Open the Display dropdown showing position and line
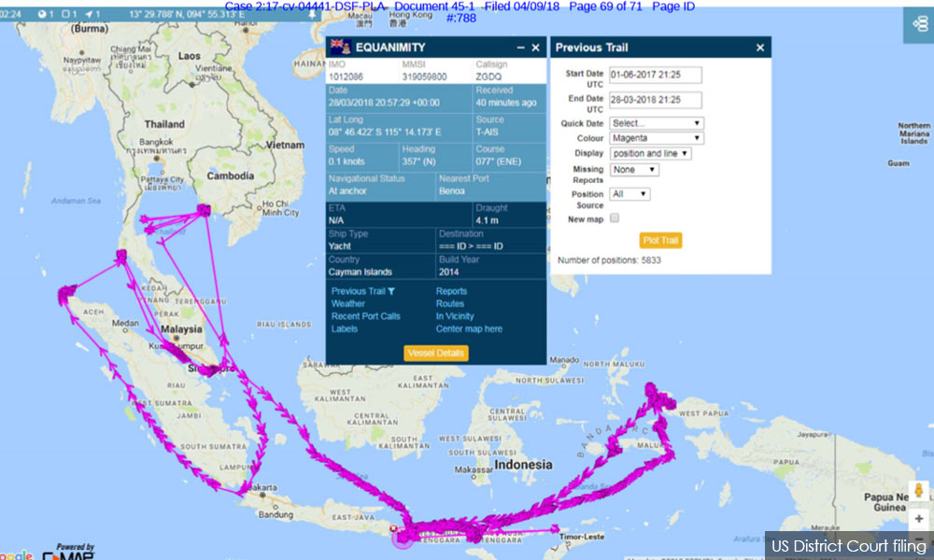Viewport: 934px width, 560px height. click(651, 153)
